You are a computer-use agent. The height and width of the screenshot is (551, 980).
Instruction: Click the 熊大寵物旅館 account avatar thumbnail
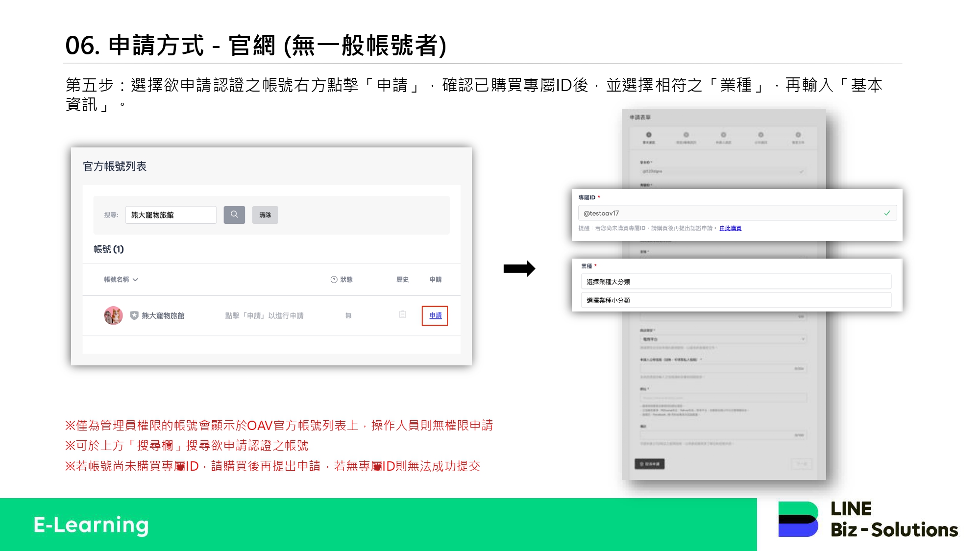[113, 315]
